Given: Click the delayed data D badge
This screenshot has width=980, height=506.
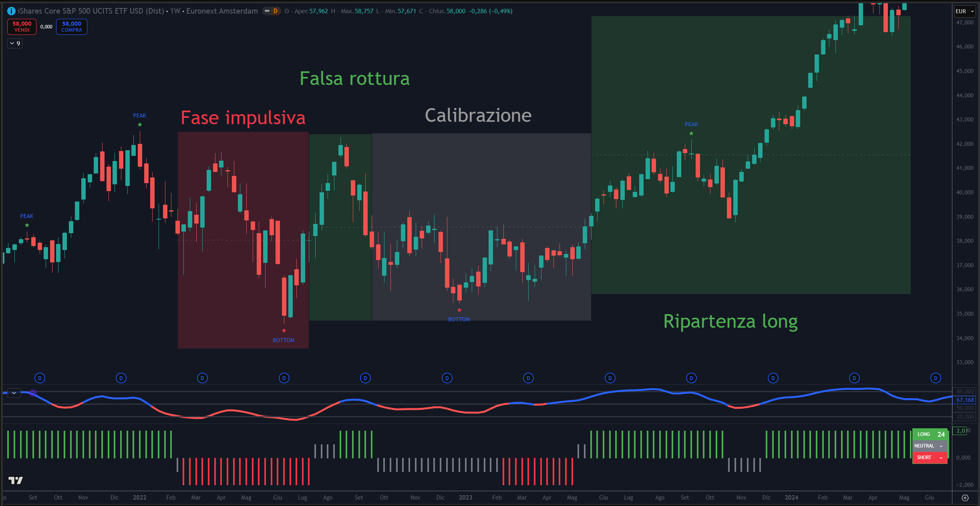Looking at the screenshot, I should tap(275, 11).
